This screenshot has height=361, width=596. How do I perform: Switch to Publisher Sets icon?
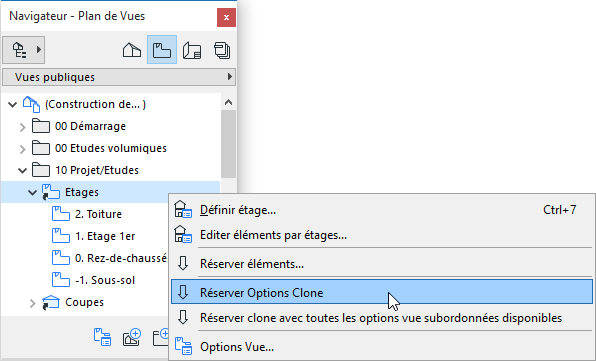(x=222, y=50)
